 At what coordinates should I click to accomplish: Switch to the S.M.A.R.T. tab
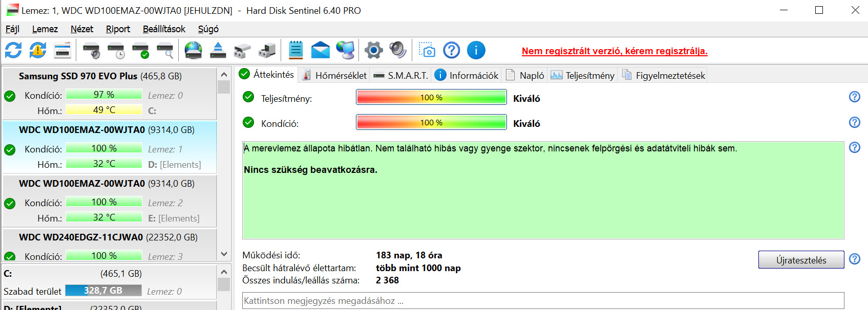pyautogui.click(x=401, y=75)
